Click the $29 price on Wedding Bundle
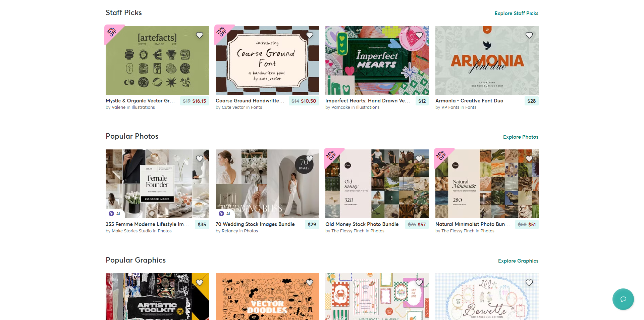 click(x=312, y=225)
